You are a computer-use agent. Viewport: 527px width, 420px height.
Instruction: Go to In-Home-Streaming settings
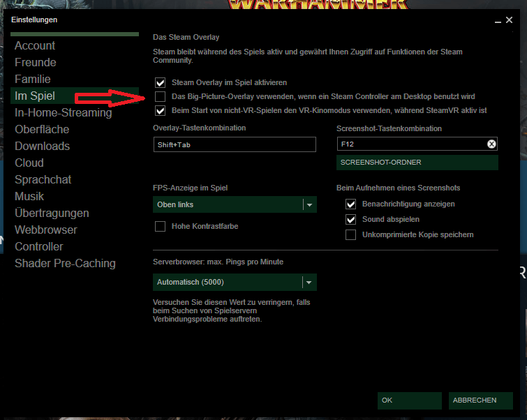pos(64,112)
